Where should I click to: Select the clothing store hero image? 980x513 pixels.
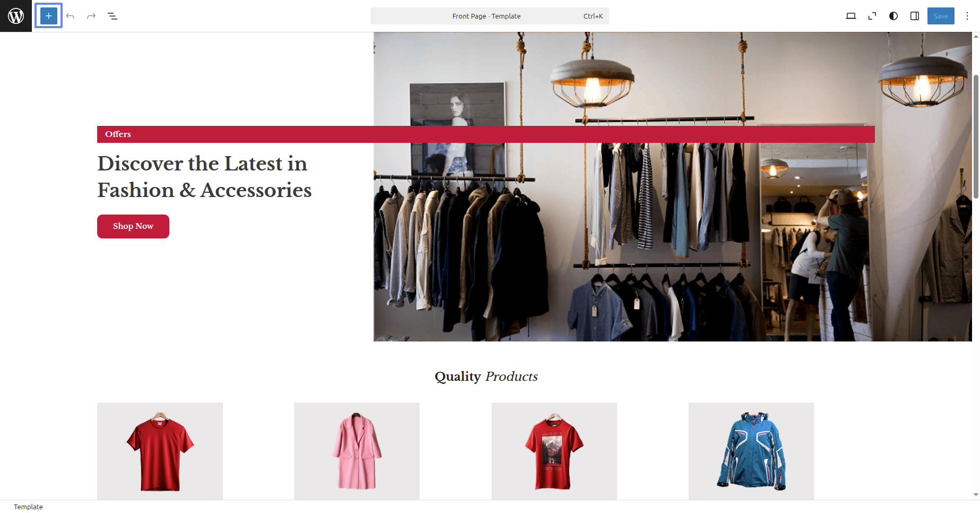point(673,186)
